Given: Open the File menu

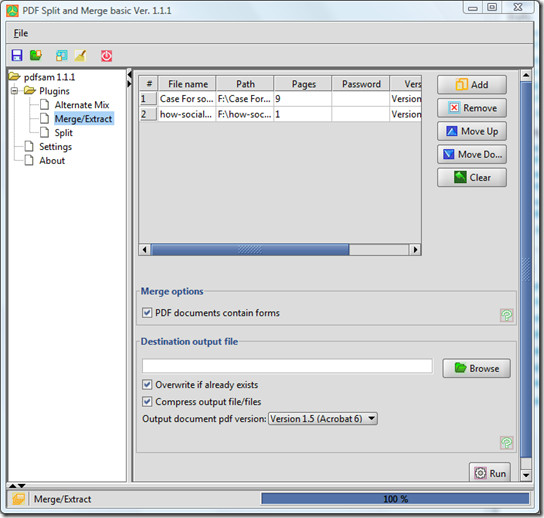Looking at the screenshot, I should 21,33.
